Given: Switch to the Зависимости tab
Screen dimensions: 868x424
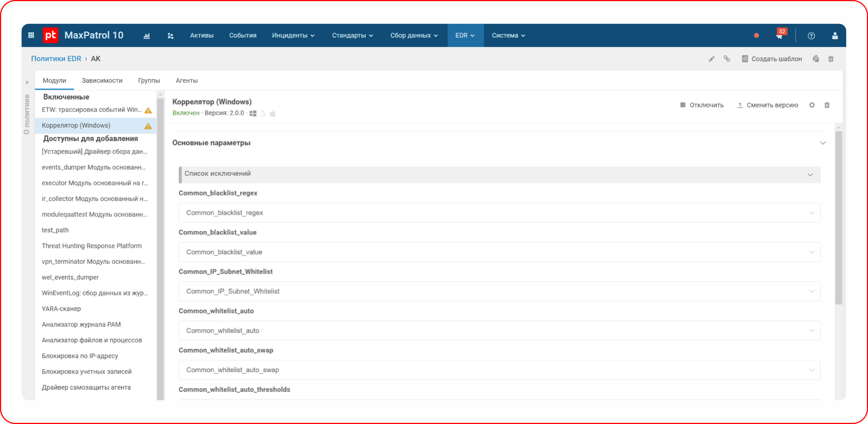Looking at the screenshot, I should tap(102, 81).
